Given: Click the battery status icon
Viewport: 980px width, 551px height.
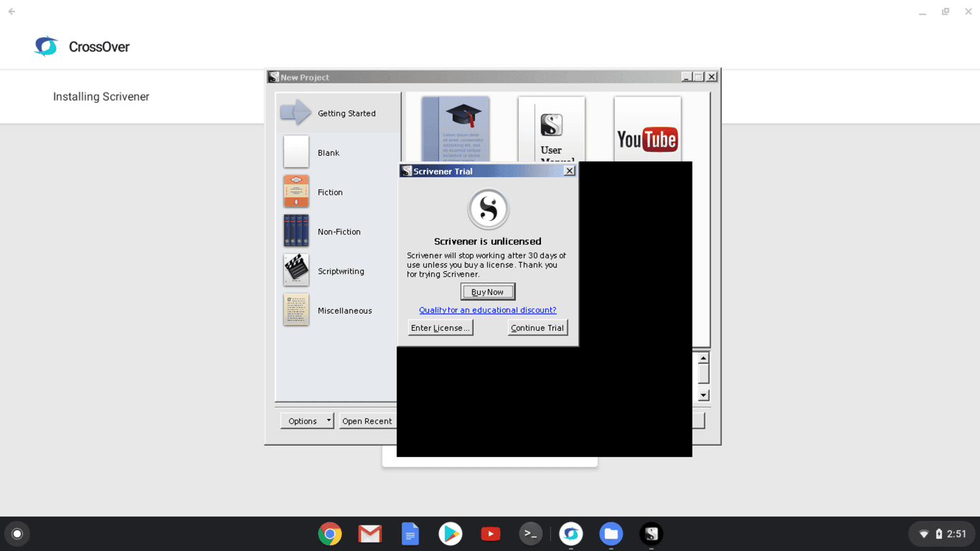Looking at the screenshot, I should [x=939, y=534].
